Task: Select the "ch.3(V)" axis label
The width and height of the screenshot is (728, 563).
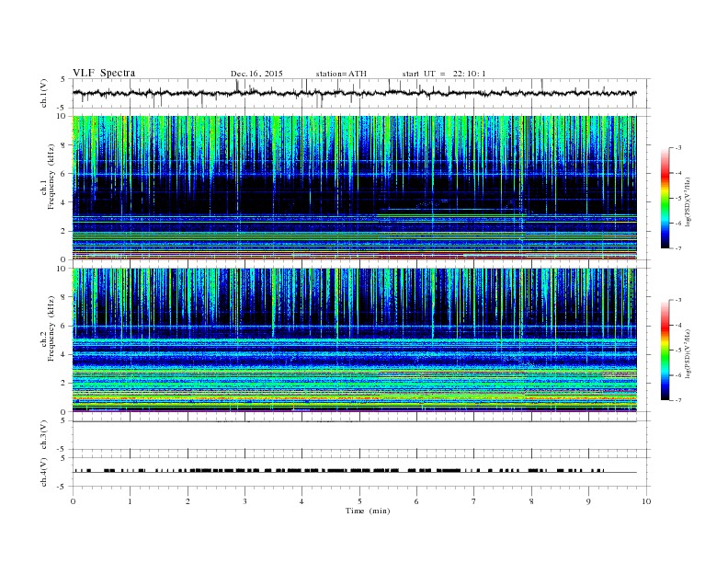Action: coord(44,435)
